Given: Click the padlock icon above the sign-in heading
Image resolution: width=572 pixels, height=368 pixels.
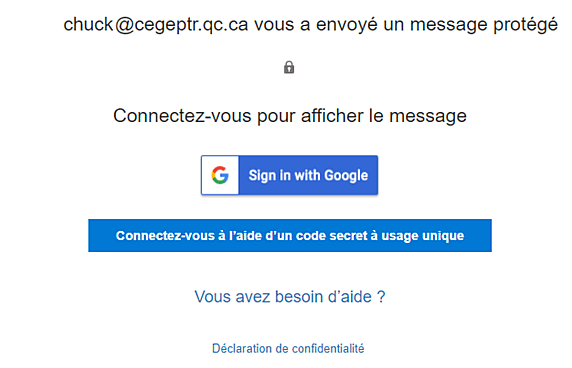Looking at the screenshot, I should click(289, 67).
